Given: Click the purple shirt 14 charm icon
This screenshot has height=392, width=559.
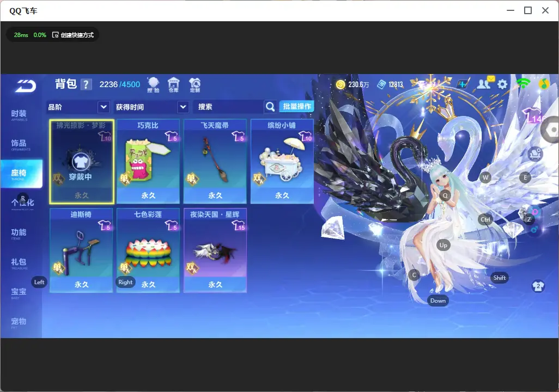Looking at the screenshot, I should point(533,116).
